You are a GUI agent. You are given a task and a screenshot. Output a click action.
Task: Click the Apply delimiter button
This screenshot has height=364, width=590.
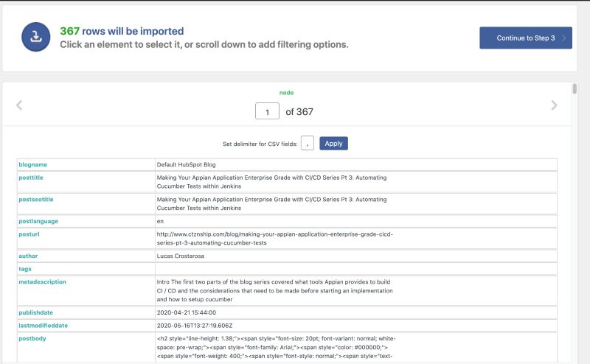point(334,143)
